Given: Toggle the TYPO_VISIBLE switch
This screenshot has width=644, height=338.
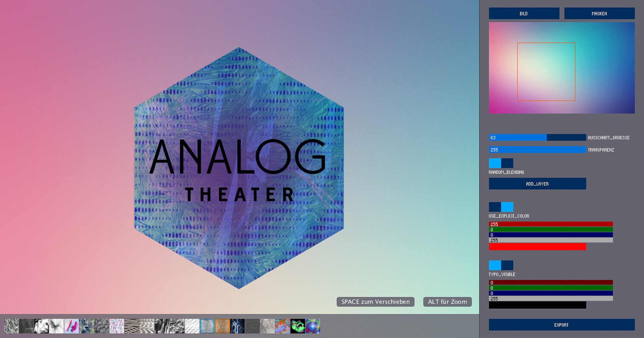Looking at the screenshot, I should [x=501, y=265].
